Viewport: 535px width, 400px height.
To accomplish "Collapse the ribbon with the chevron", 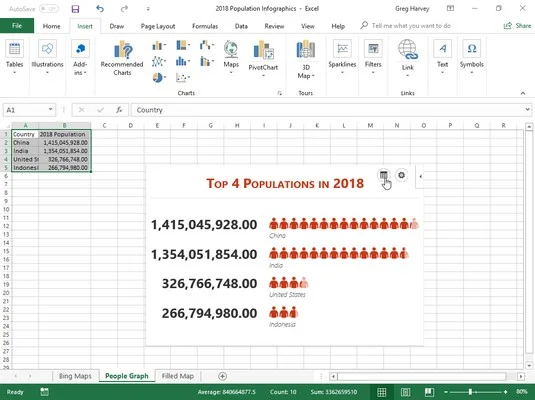I will [x=523, y=93].
